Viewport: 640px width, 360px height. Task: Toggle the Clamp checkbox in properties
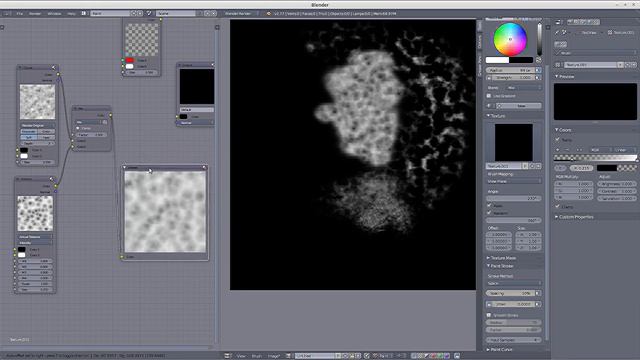click(558, 207)
